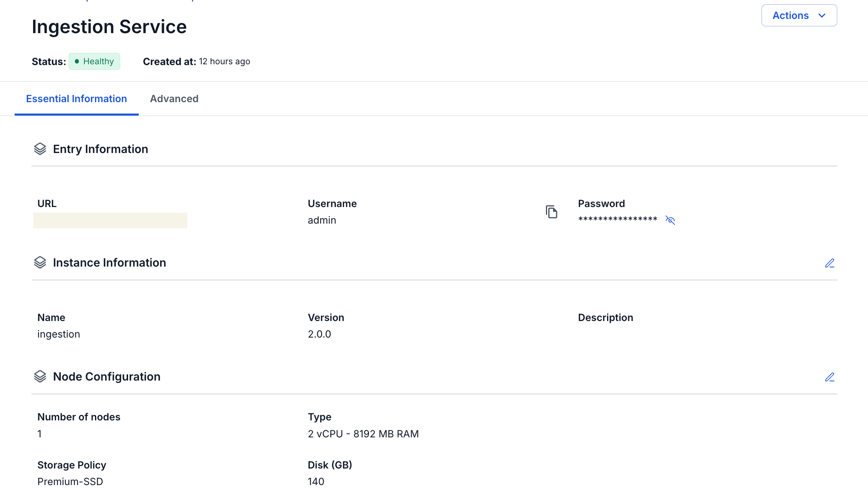Select the admin username value

[322, 220]
